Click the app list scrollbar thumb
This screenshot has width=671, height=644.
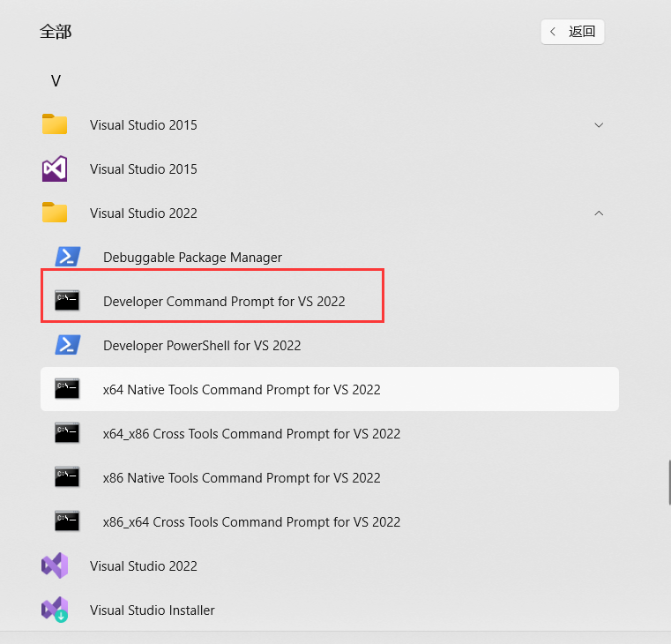pyautogui.click(x=669, y=483)
